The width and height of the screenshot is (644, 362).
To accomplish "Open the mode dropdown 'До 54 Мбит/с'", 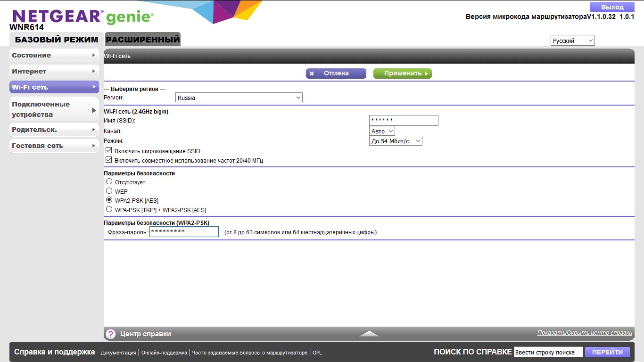I will point(396,140).
